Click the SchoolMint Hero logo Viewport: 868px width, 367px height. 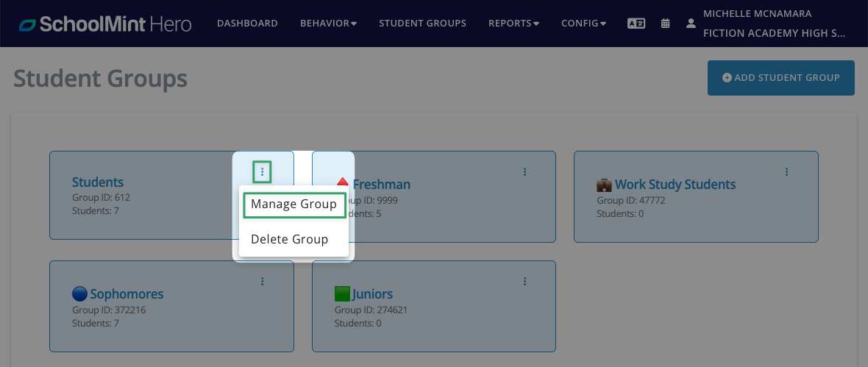coord(105,24)
